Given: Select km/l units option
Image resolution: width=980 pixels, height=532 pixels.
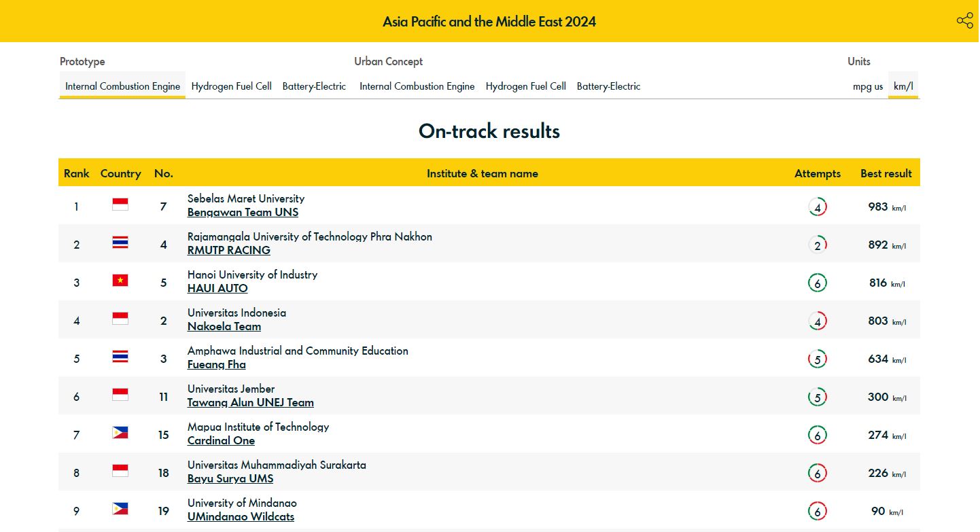Looking at the screenshot, I should tap(903, 86).
